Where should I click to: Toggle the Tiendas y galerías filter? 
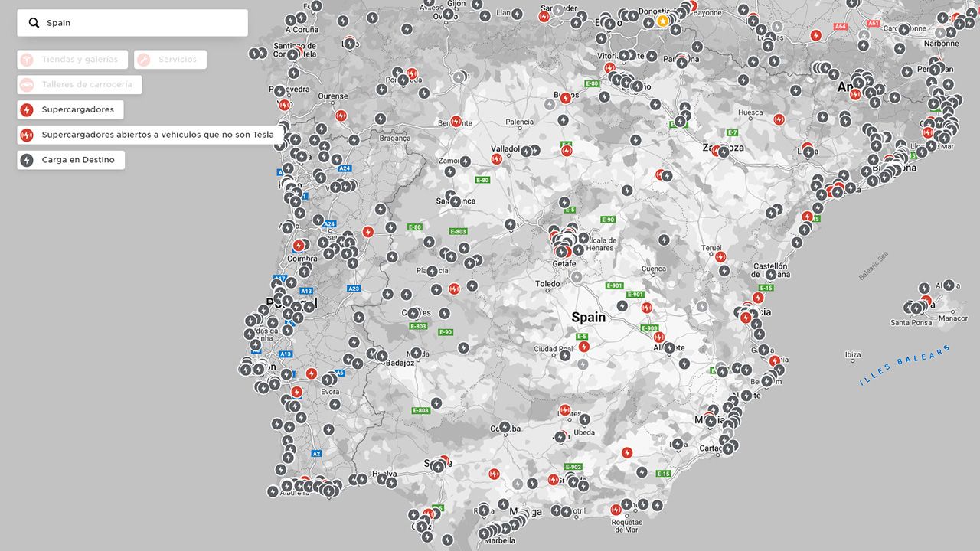pos(73,60)
